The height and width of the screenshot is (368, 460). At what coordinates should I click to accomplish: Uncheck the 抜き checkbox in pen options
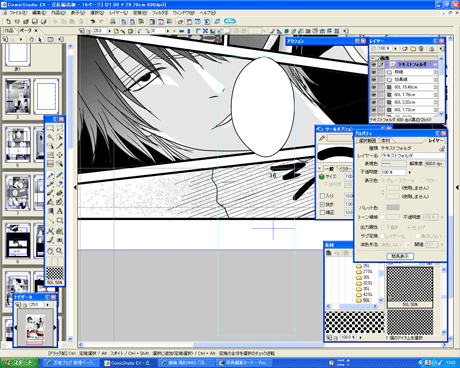322,204
